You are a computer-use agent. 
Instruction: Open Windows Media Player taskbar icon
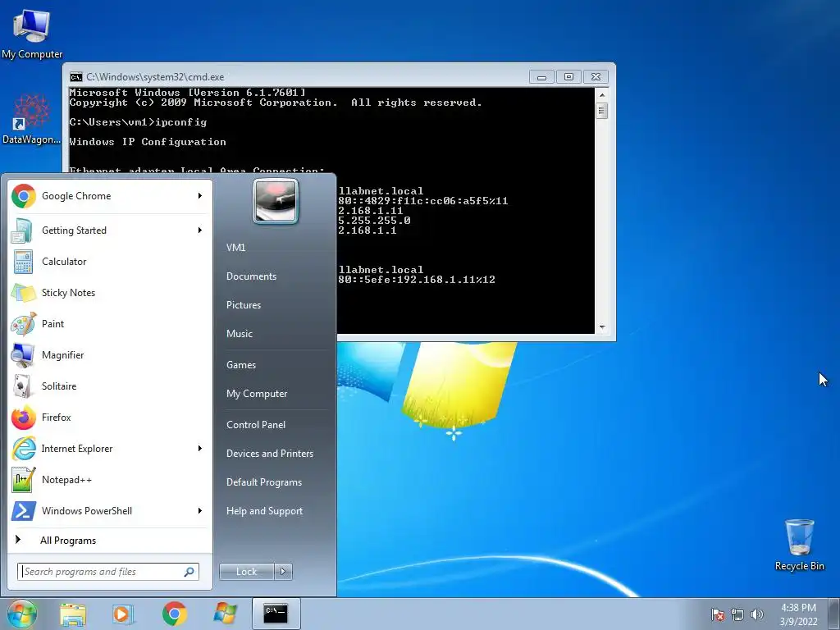(x=123, y=614)
